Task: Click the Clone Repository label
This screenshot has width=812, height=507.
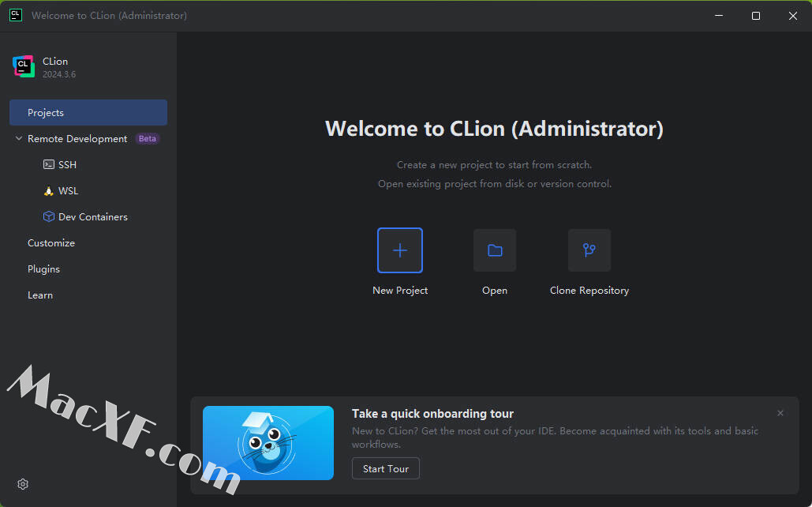Action: [x=589, y=291]
